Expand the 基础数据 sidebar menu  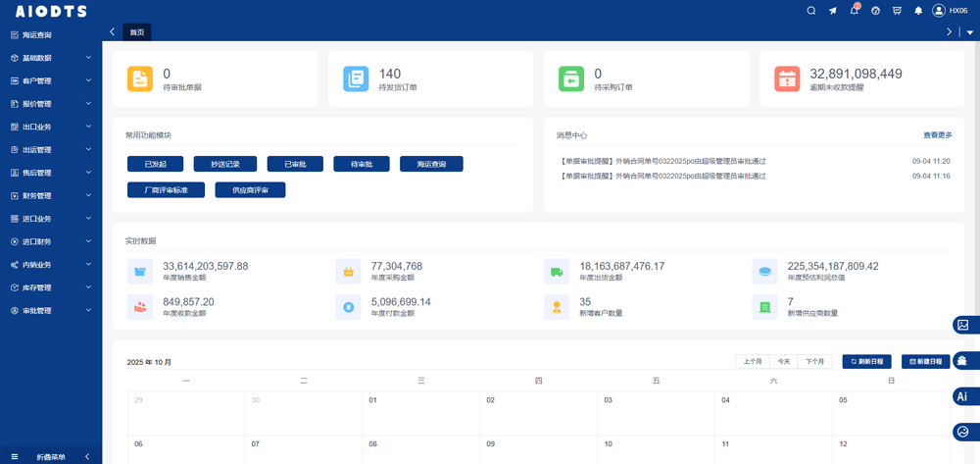pos(51,58)
